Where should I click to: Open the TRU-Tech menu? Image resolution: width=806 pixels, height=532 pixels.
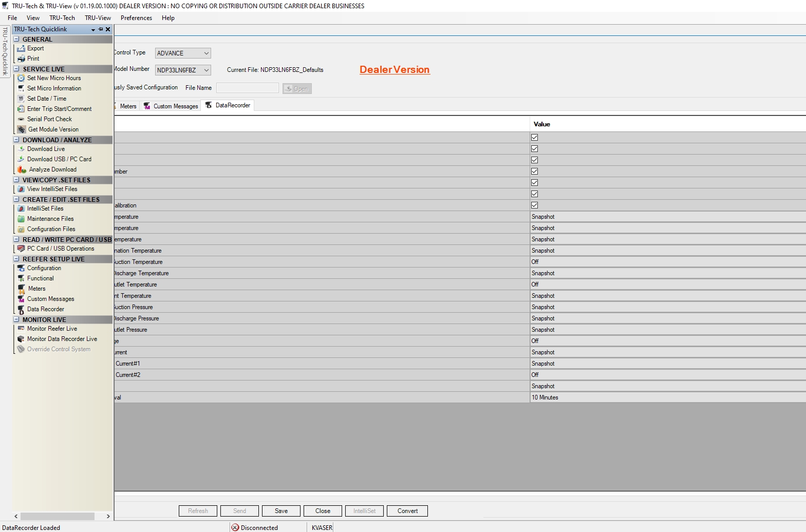(x=62, y=18)
